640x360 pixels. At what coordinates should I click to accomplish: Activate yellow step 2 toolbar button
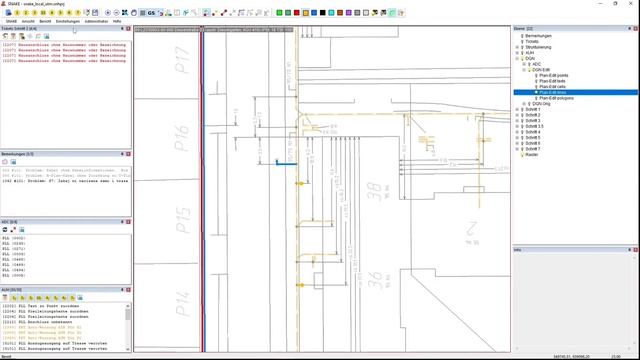[26, 13]
